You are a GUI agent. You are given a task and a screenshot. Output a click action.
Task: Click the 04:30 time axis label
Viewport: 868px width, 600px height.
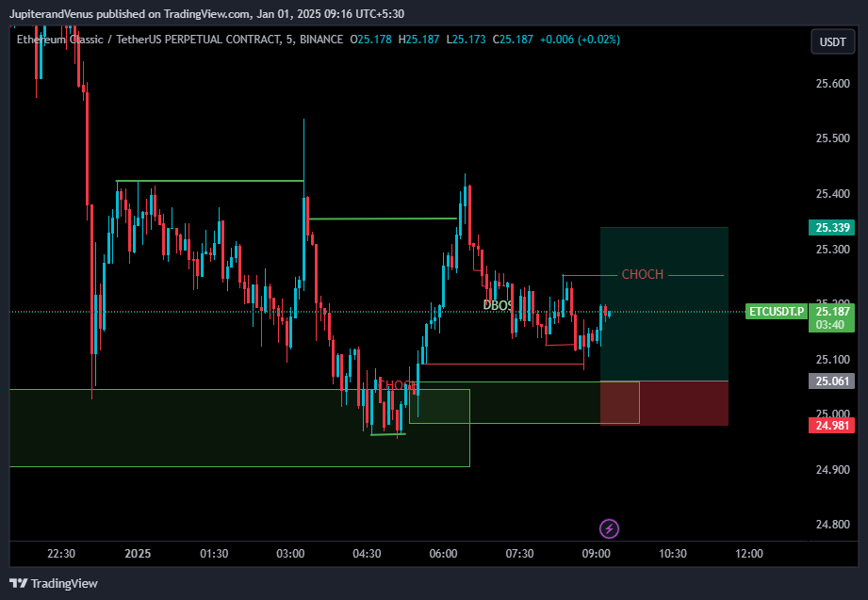pos(367,554)
